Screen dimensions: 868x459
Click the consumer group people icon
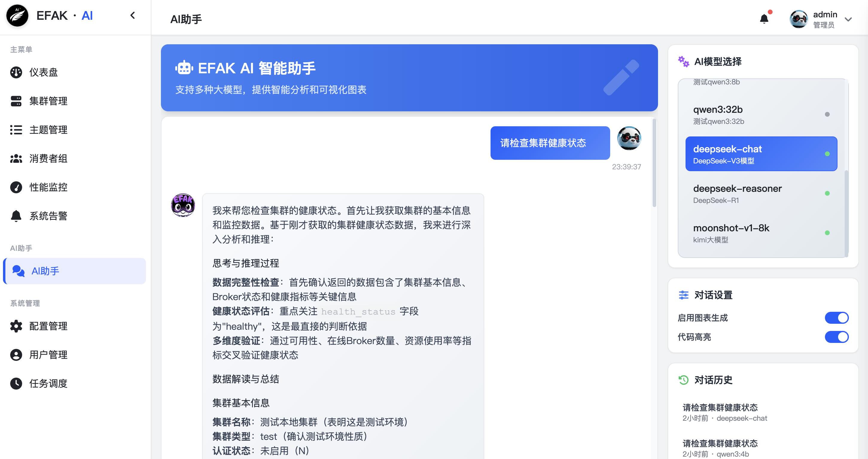(16, 158)
